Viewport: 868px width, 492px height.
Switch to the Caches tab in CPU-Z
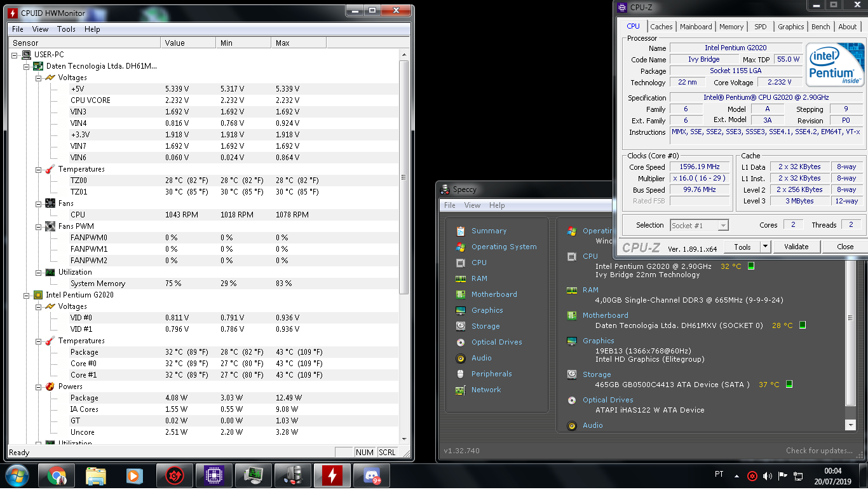(661, 27)
